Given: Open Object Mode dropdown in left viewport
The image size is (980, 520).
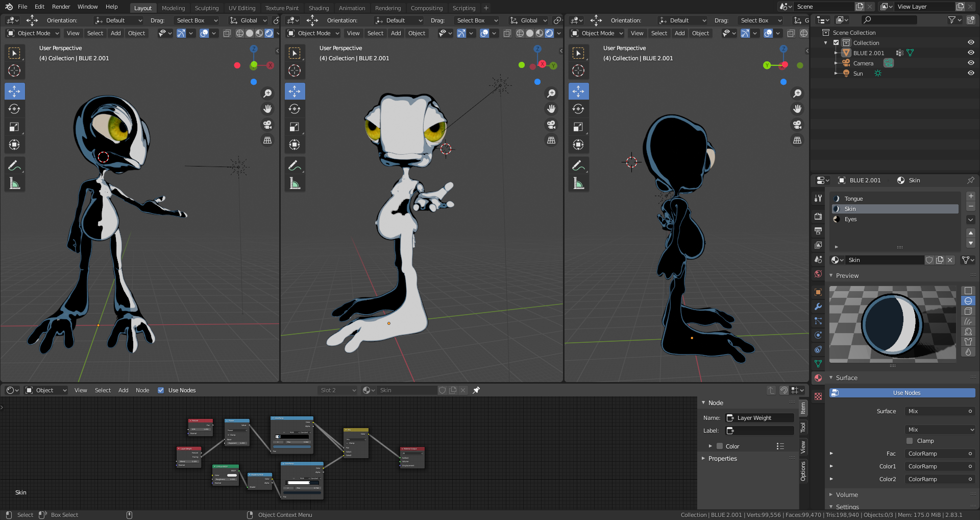Looking at the screenshot, I should coord(33,33).
